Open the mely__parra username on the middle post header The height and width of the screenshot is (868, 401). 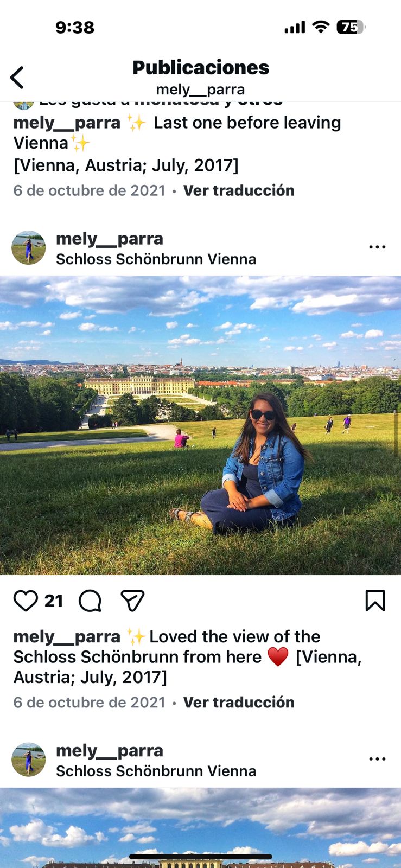click(110, 239)
